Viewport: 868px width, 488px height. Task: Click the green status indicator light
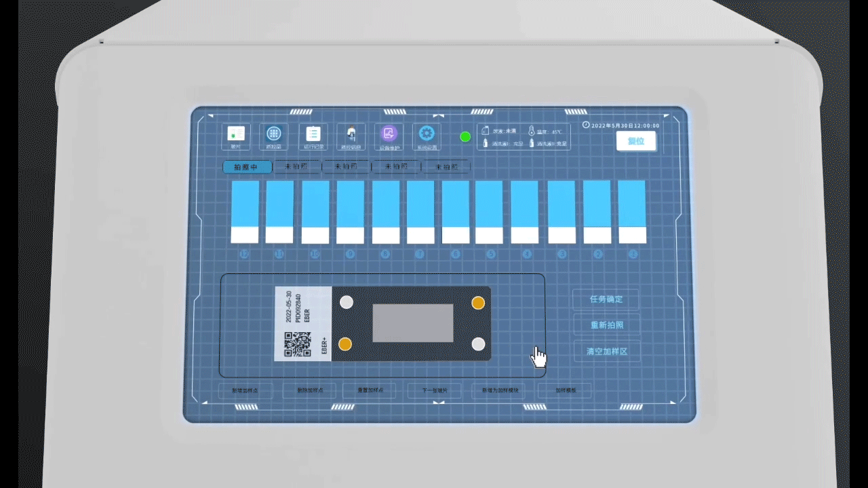click(465, 136)
